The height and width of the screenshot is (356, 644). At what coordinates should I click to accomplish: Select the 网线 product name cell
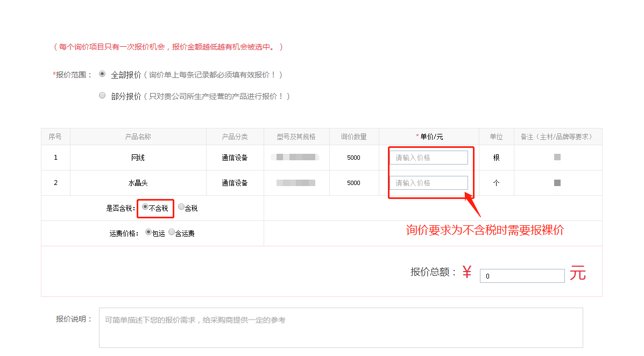coord(138,158)
